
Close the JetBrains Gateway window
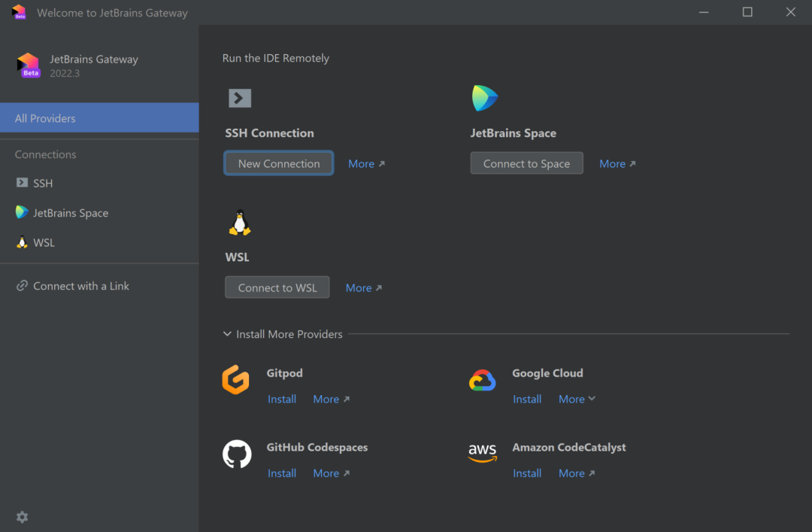pos(791,12)
